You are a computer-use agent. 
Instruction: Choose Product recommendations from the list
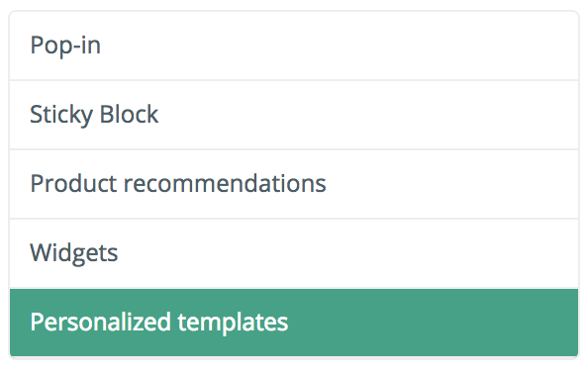pyautogui.click(x=294, y=184)
